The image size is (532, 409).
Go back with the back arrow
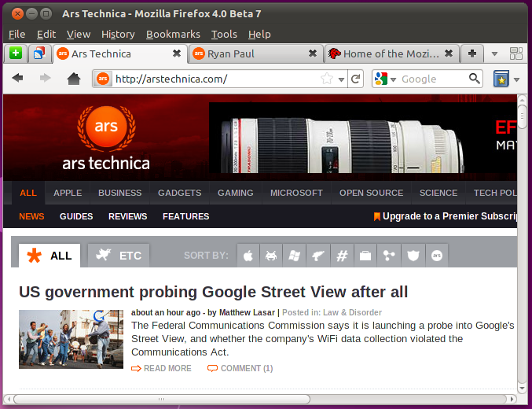(17, 79)
